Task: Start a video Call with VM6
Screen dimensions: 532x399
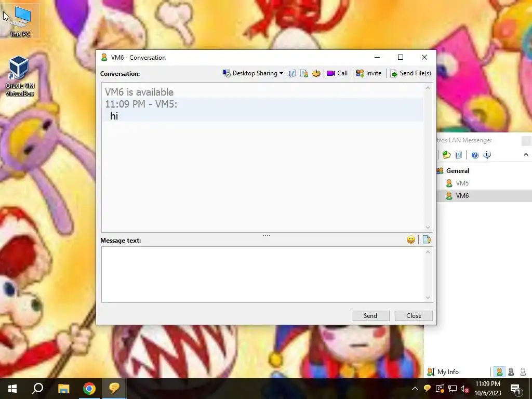Action: pyautogui.click(x=337, y=73)
